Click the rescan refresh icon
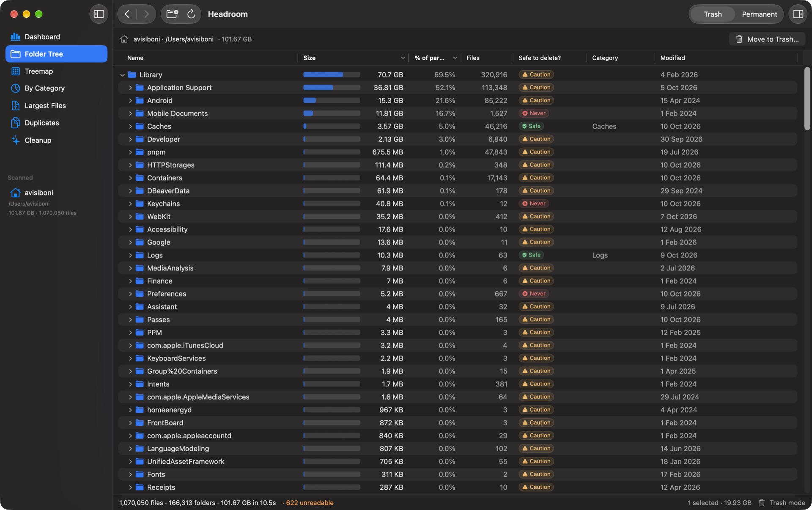812x510 pixels. [x=191, y=14]
